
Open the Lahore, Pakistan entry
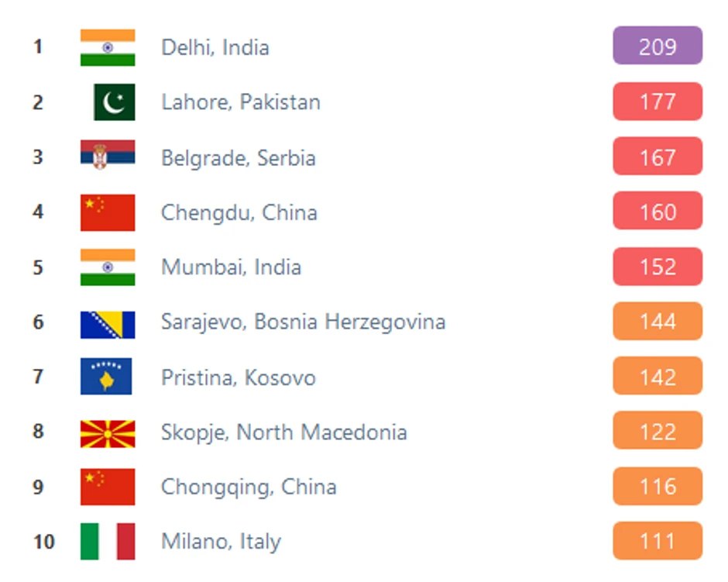(x=241, y=102)
